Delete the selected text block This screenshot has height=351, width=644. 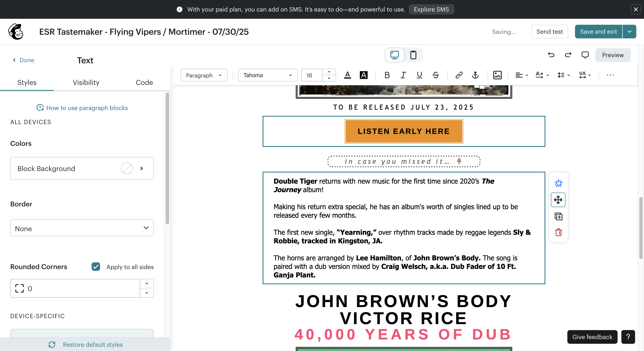pyautogui.click(x=558, y=232)
